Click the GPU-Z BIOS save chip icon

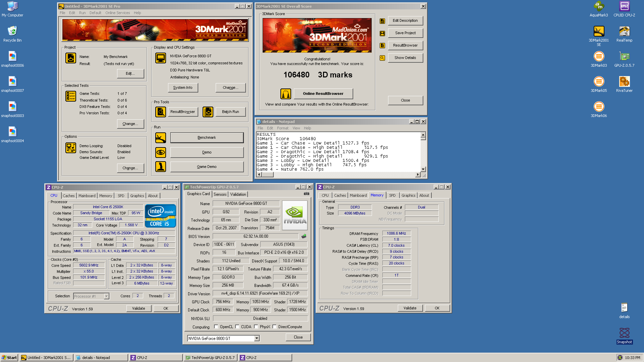[x=304, y=236]
